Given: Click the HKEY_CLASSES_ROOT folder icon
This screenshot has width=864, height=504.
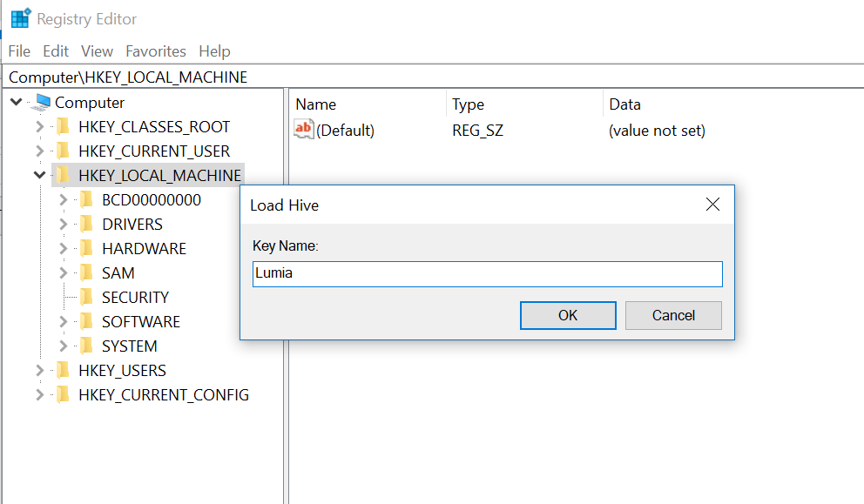Looking at the screenshot, I should [x=62, y=127].
